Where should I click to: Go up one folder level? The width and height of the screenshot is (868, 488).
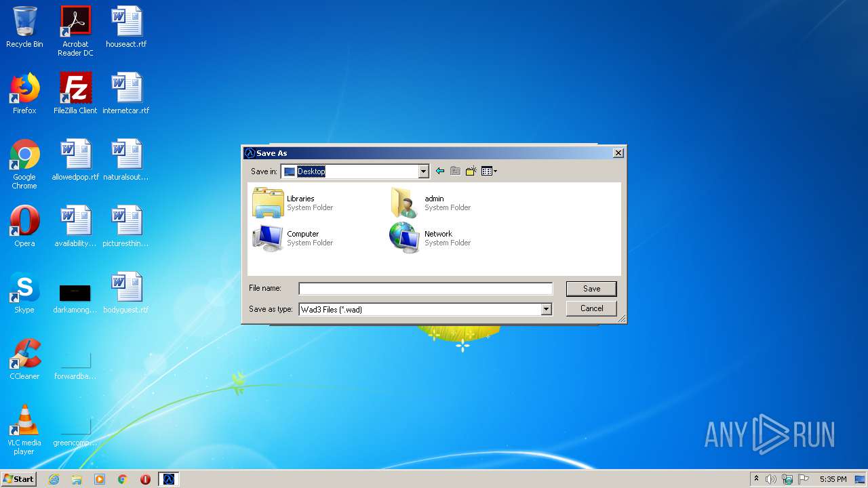[455, 171]
